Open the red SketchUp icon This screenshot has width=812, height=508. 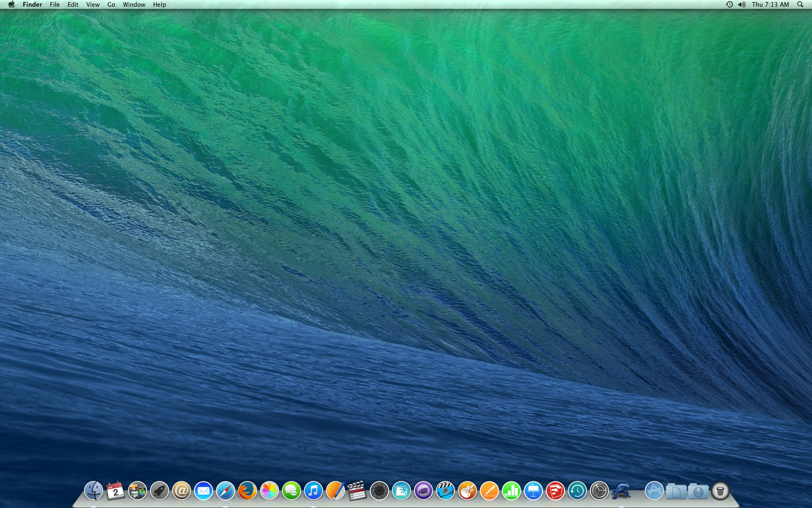pyautogui.click(x=555, y=491)
